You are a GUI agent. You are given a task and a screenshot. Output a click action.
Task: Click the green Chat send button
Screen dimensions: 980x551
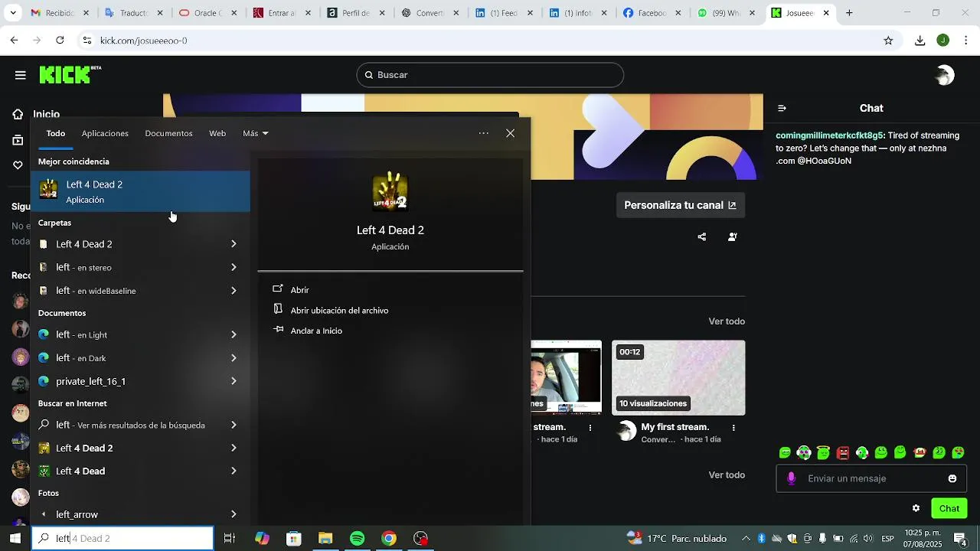(x=949, y=508)
